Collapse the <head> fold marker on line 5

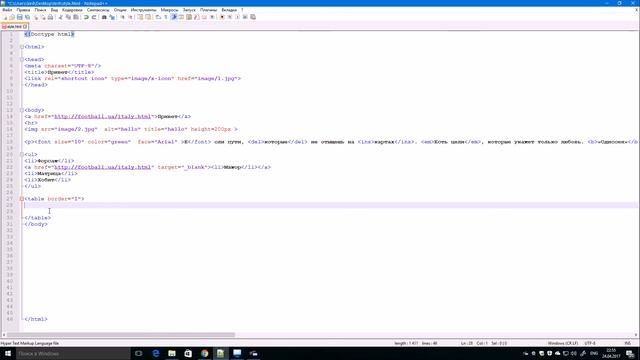pos(22,60)
